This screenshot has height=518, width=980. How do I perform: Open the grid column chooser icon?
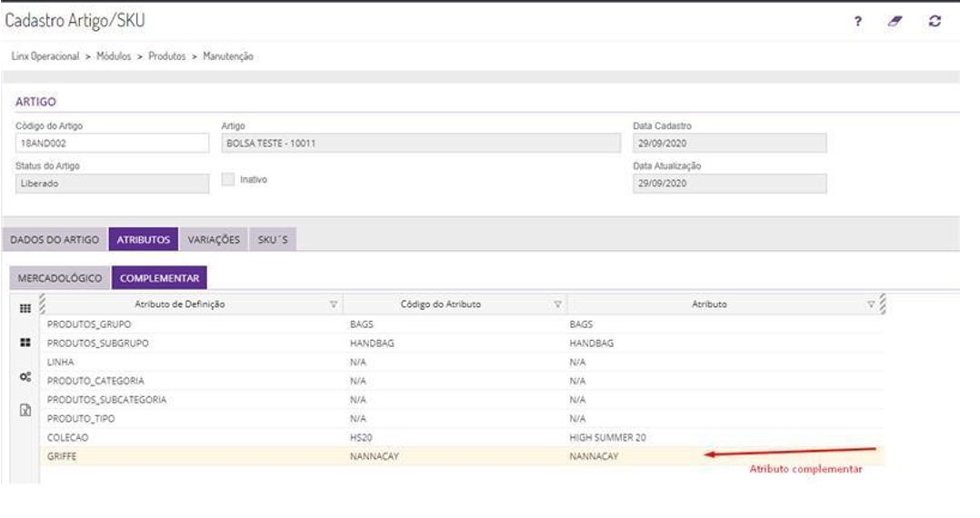tap(25, 308)
